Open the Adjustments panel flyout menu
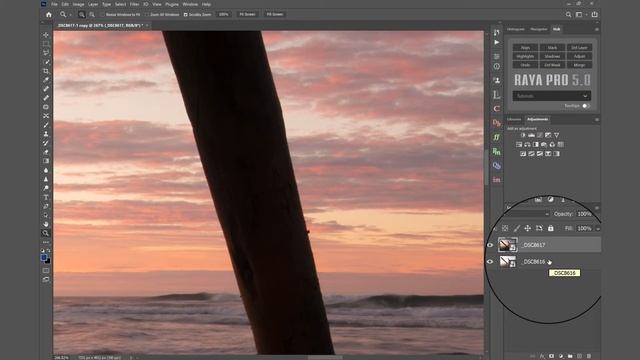Image resolution: width=640 pixels, height=360 pixels. [597, 120]
